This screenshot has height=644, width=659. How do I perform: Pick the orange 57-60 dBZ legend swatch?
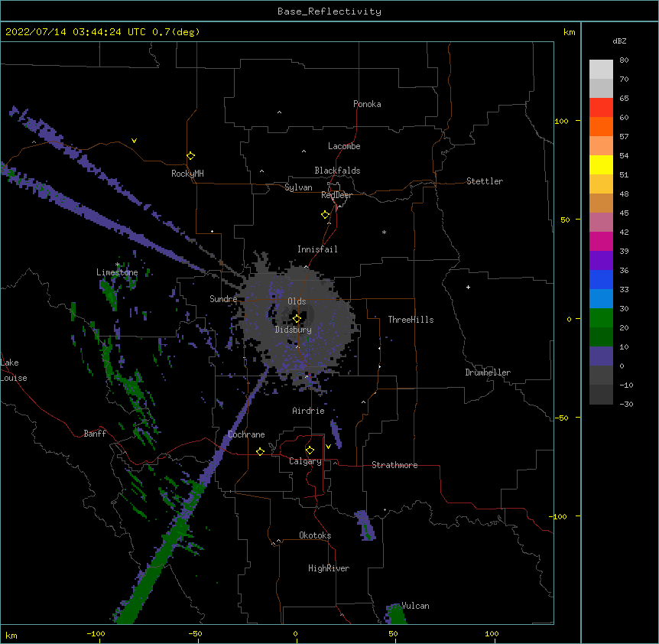(601, 126)
